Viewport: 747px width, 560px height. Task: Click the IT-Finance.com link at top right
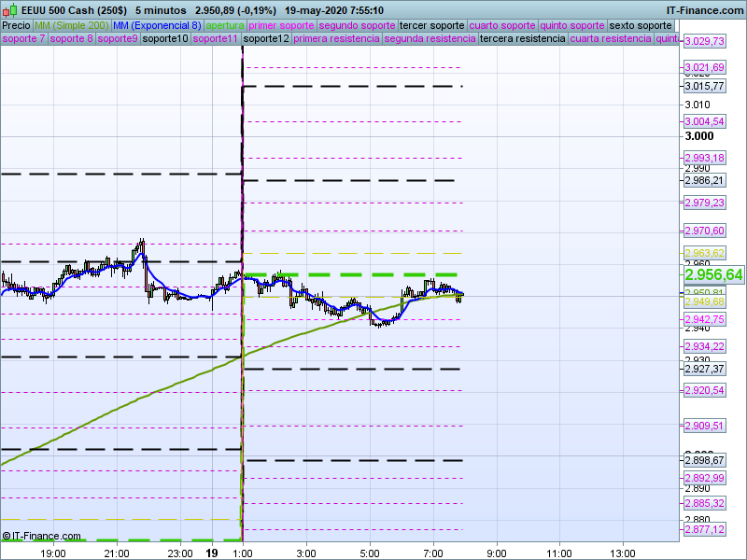coord(704,10)
